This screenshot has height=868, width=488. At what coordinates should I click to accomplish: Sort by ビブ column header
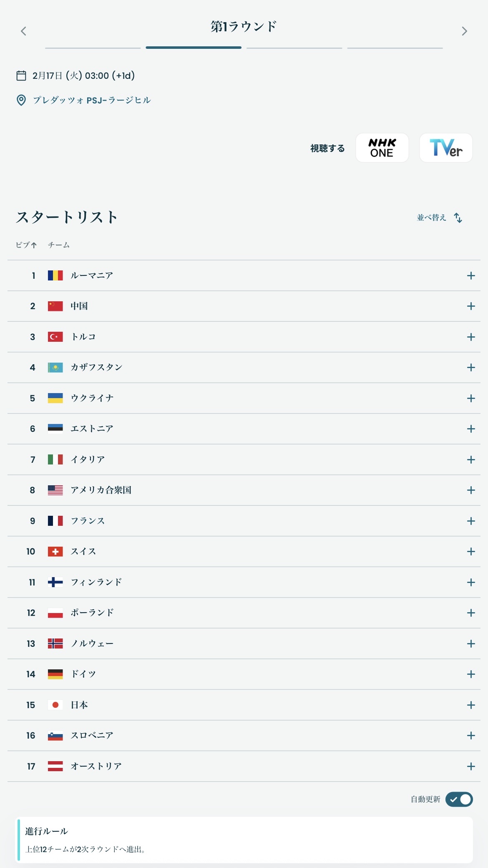click(26, 245)
